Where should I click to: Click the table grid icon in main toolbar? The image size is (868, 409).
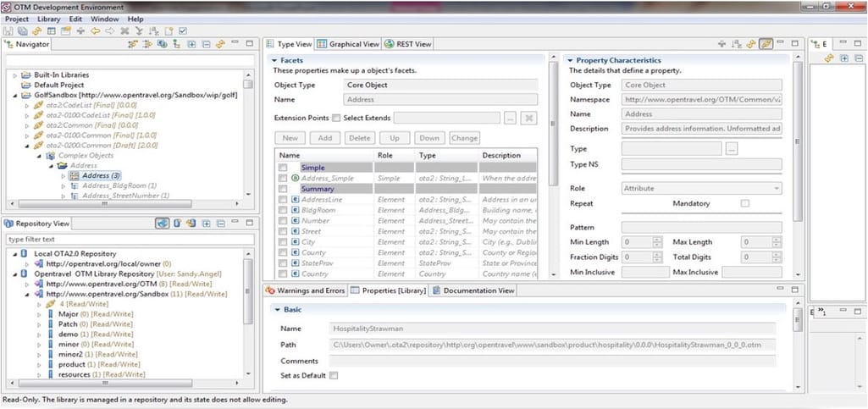[52, 31]
